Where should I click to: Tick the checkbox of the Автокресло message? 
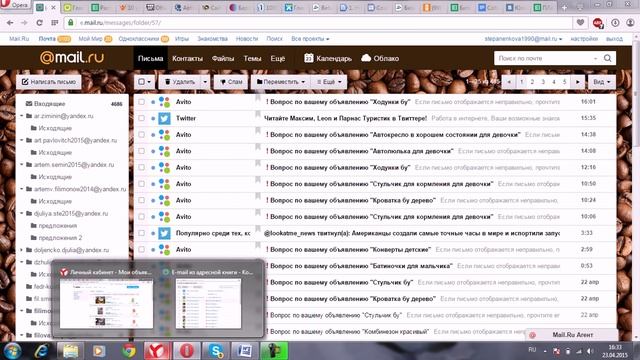coord(141,135)
